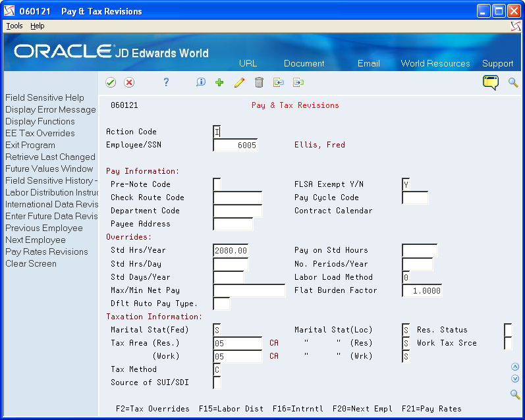The height and width of the screenshot is (420, 525).
Task: Open the URL tab
Action: 248,64
